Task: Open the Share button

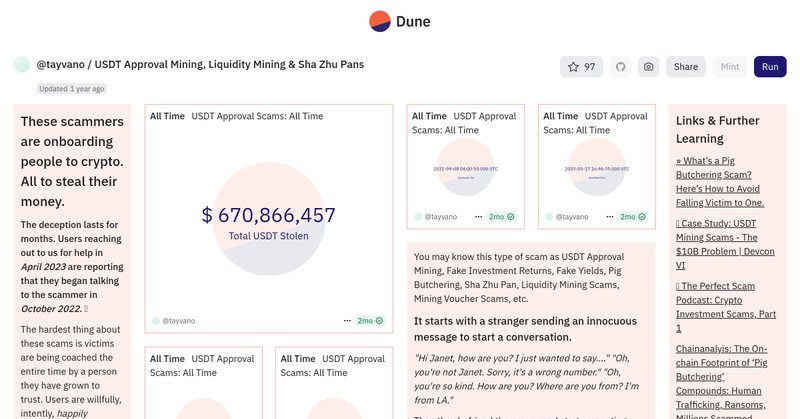Action: click(686, 67)
